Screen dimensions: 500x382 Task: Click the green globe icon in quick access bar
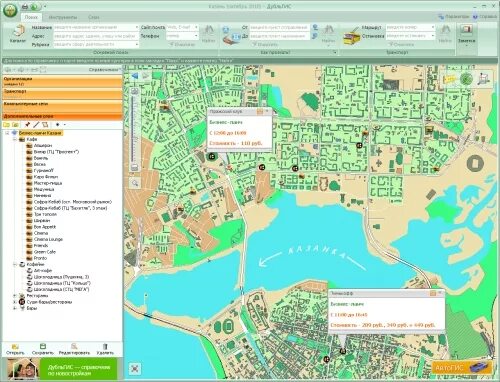click(x=34, y=6)
